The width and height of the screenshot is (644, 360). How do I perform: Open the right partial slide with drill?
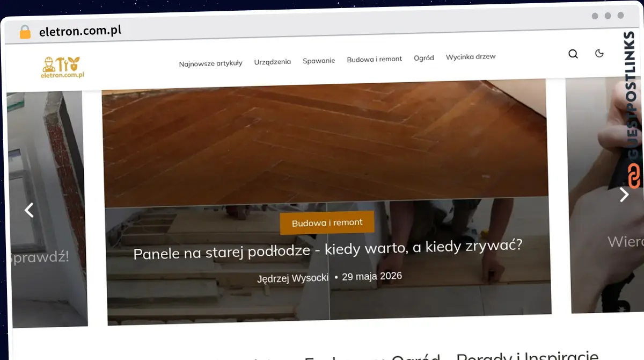click(605, 196)
